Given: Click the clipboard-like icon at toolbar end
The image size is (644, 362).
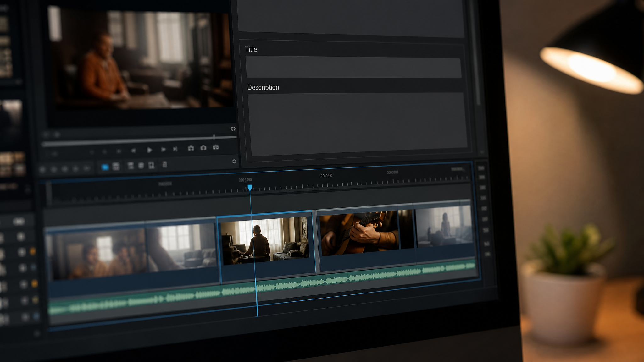Looking at the screenshot, I should coord(164,164).
